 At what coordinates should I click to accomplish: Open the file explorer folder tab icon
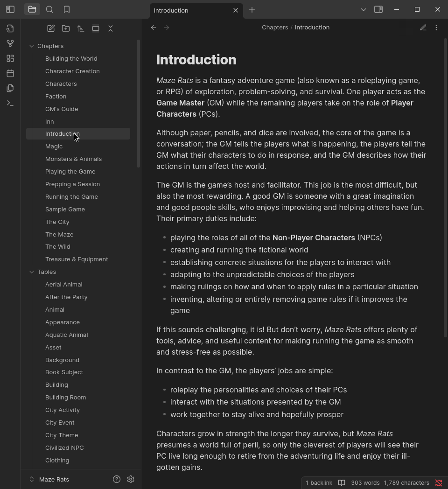pyautogui.click(x=32, y=9)
